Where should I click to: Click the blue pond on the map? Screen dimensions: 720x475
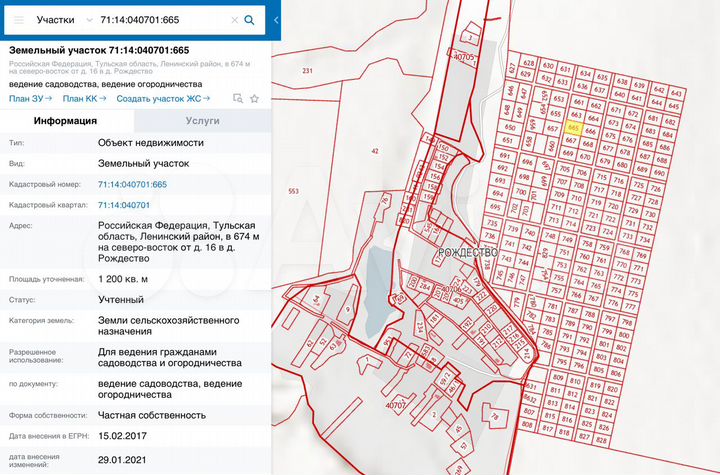click(379, 290)
